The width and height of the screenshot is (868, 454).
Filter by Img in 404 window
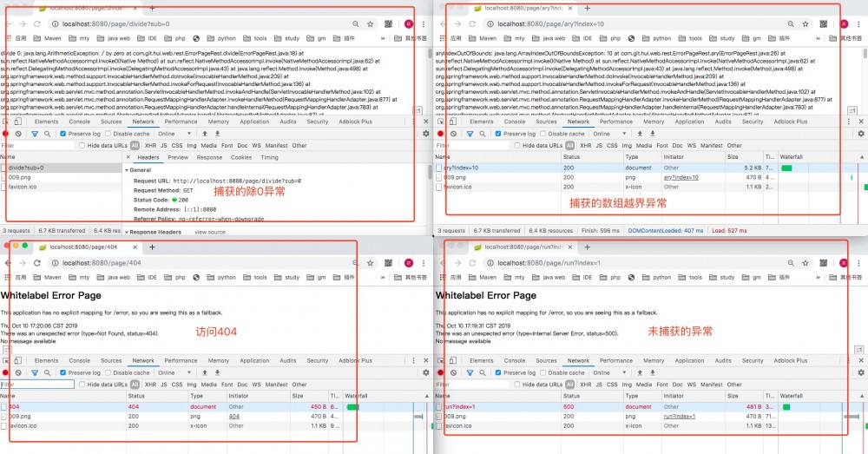[x=192, y=385]
